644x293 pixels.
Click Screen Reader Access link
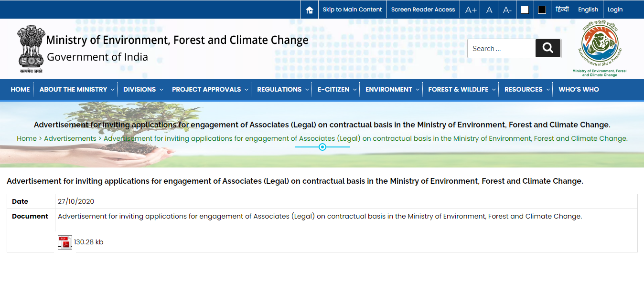point(423,10)
